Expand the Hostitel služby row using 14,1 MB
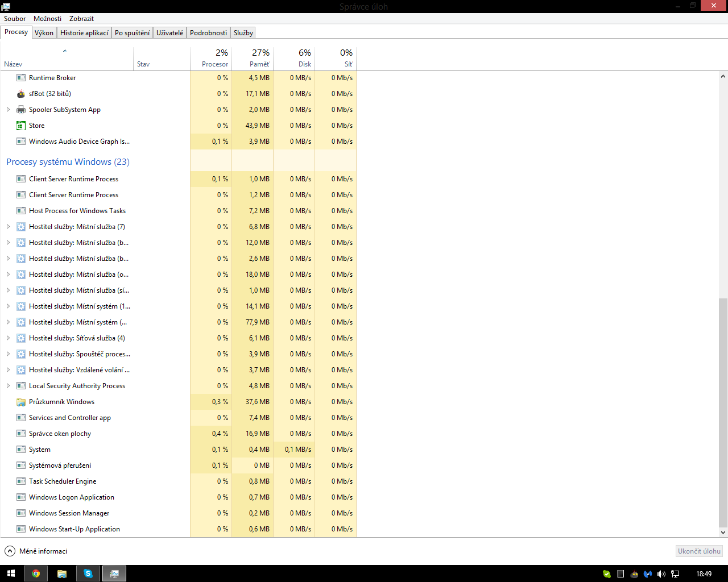The height and width of the screenshot is (582, 728). [x=8, y=306]
